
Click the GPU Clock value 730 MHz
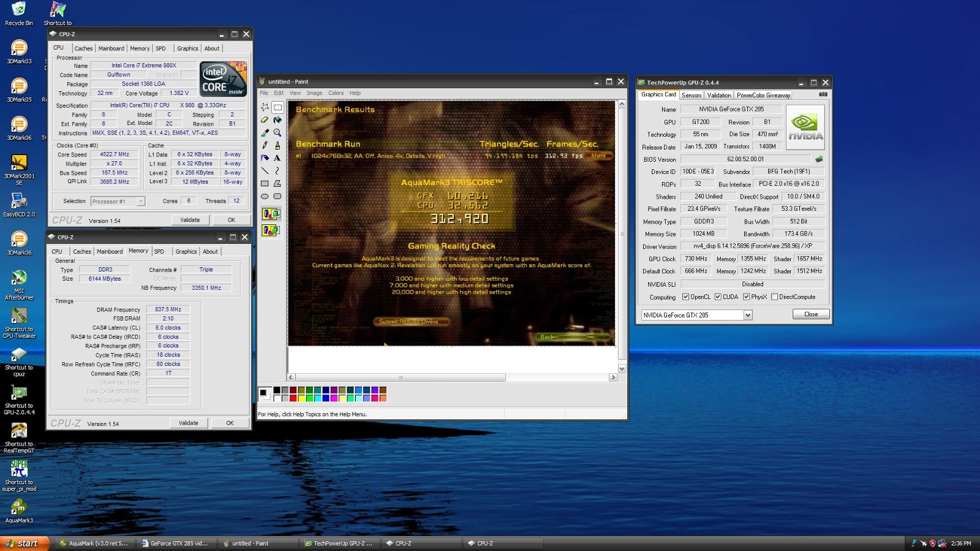(x=696, y=259)
